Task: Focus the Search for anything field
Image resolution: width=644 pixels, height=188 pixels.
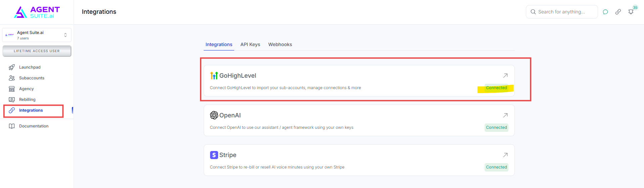Action: tap(562, 12)
